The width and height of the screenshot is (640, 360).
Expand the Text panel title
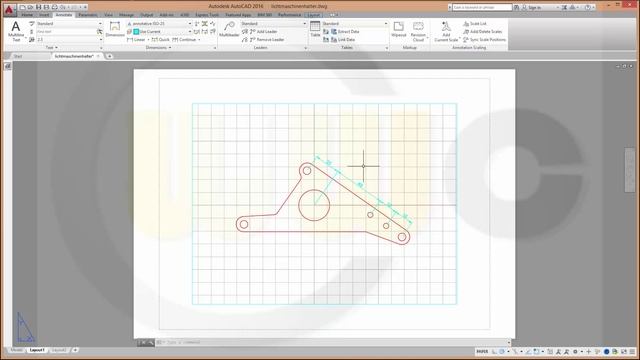click(51, 47)
